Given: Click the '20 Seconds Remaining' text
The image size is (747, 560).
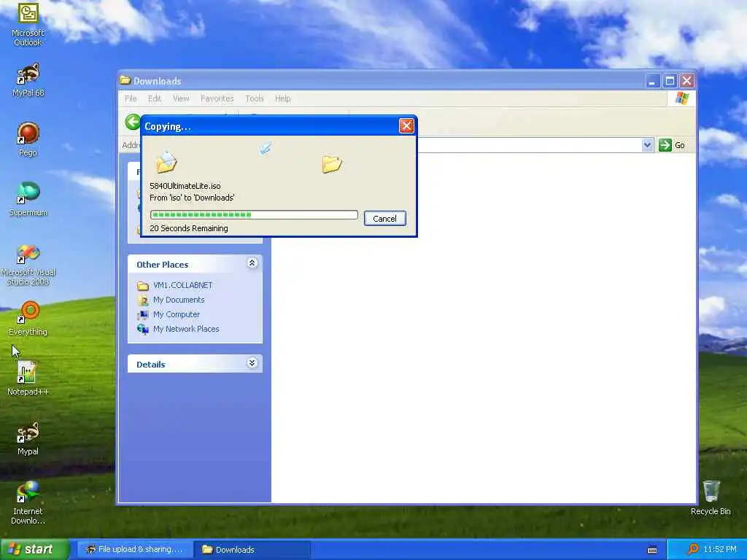Looking at the screenshot, I should tap(189, 228).
